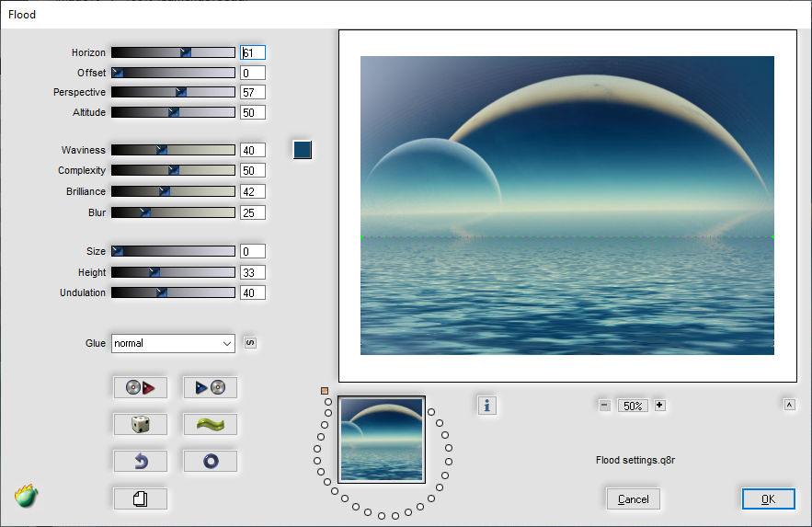Click the preset dot right of the thumbnail's top corner
The height and width of the screenshot is (527, 812).
tap(431, 412)
